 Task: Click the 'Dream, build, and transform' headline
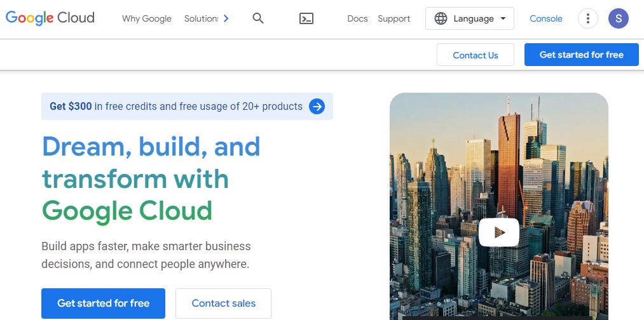151,179
